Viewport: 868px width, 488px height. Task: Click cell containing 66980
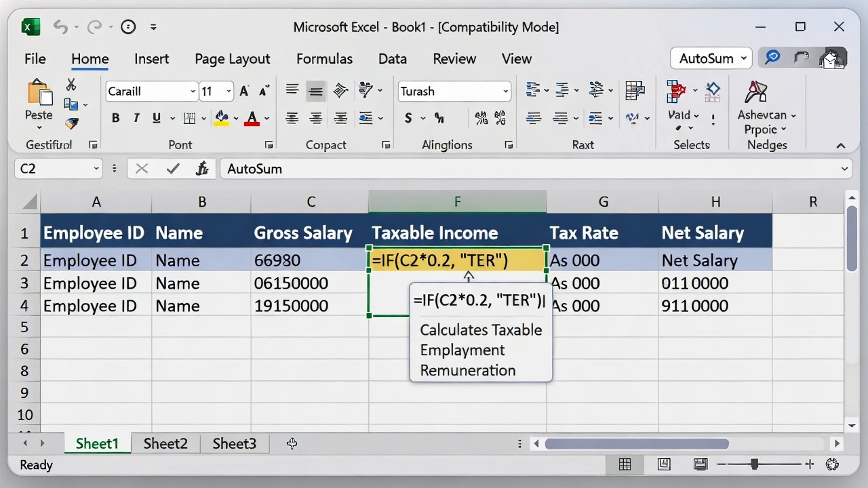click(x=310, y=260)
